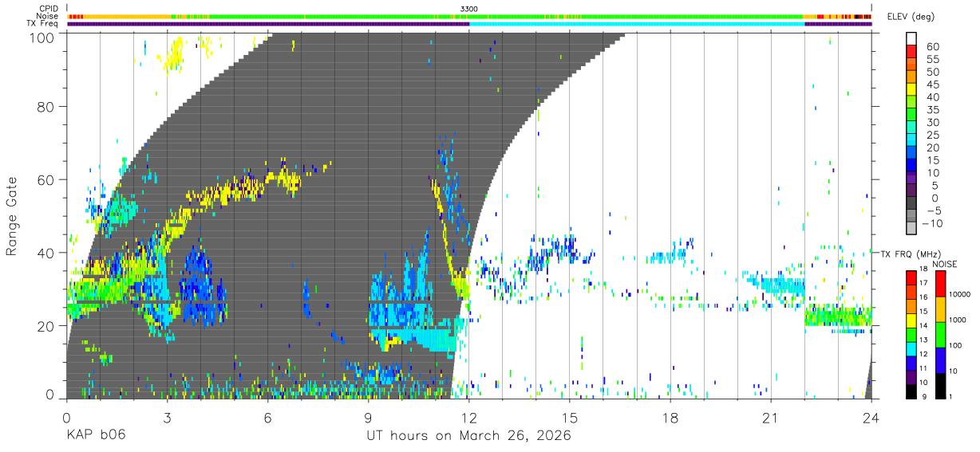The width and height of the screenshot is (980, 452).
Task: Pick the blue 10–100 swatch on NOISE bar
Action: pyautogui.click(x=940, y=360)
